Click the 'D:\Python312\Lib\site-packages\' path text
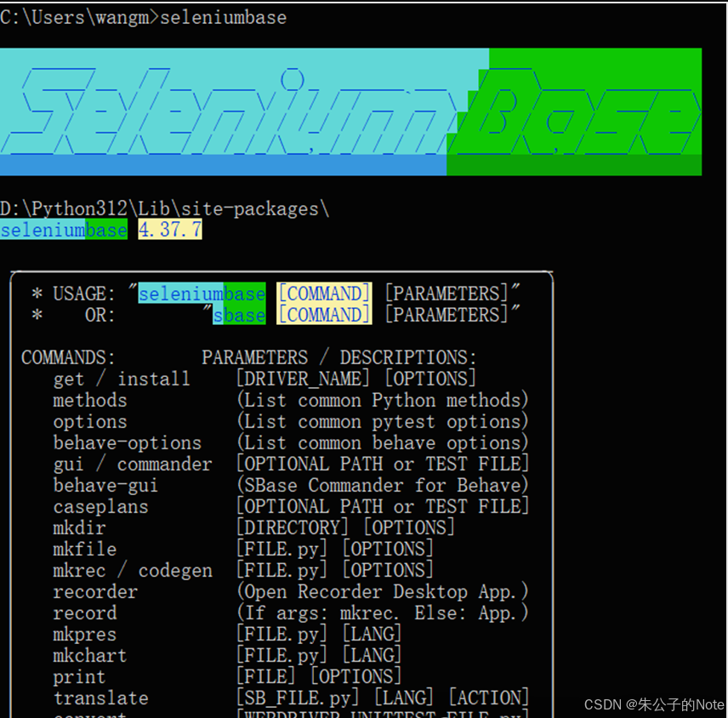 point(164,209)
